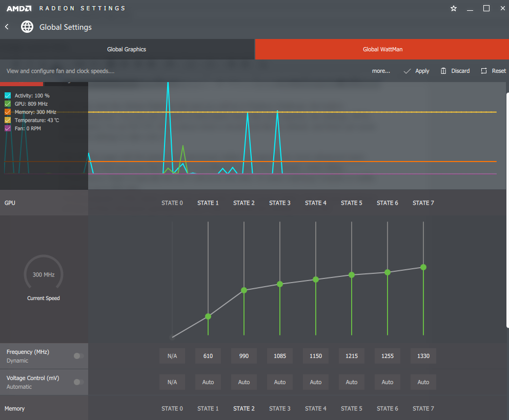Click the 1085 frequency field
This screenshot has width=509, height=420.
tap(280, 356)
